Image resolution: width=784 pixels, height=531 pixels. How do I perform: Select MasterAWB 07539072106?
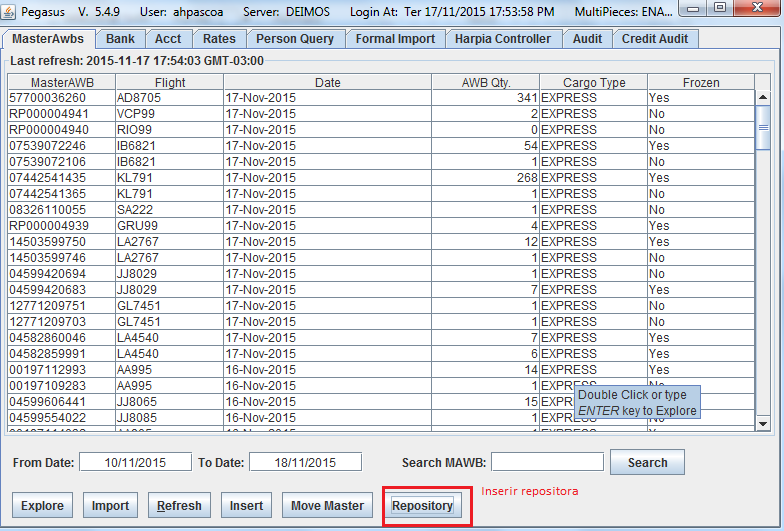coord(62,162)
